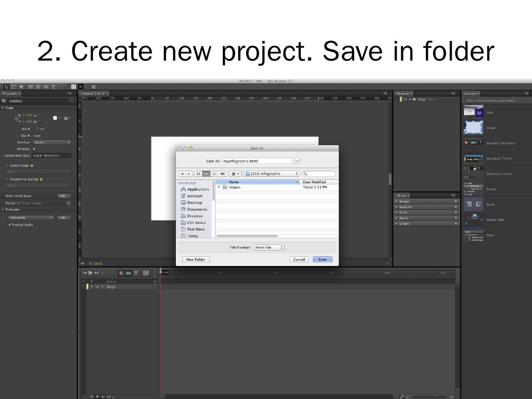Add a new item to Library Images
This screenshot has height=399, width=532.
click(456, 201)
